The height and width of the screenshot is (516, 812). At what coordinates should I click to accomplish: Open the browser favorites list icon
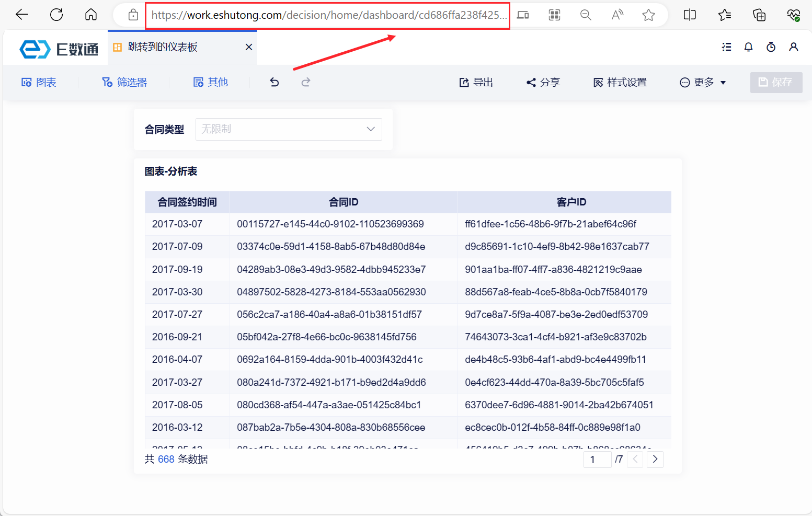[725, 15]
